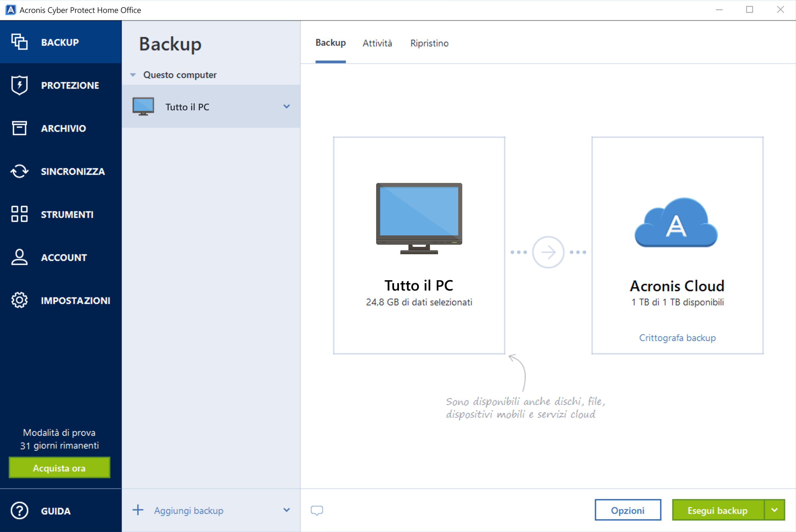Image resolution: width=796 pixels, height=532 pixels.
Task: Open the Archivio panel
Action: coord(60,128)
